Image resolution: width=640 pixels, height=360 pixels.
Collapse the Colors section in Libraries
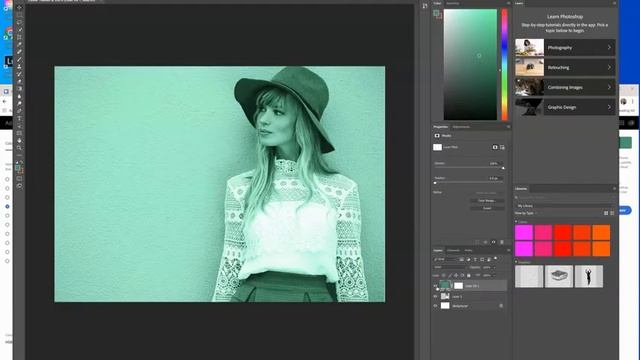pyautogui.click(x=516, y=222)
